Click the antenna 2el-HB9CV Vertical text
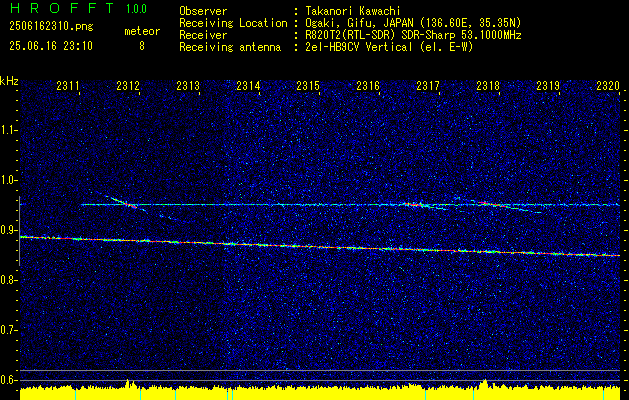Image resolution: width=629 pixels, height=400 pixels. (x=359, y=47)
